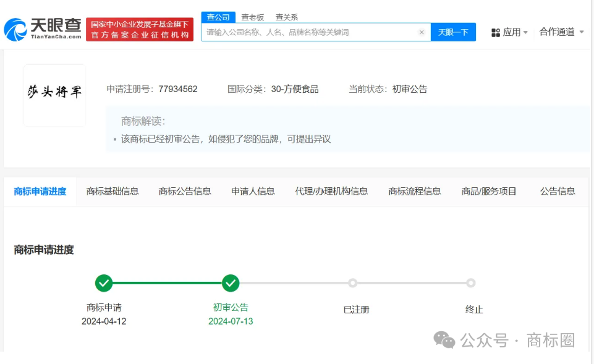Click the 天眼一下 search button

(453, 32)
